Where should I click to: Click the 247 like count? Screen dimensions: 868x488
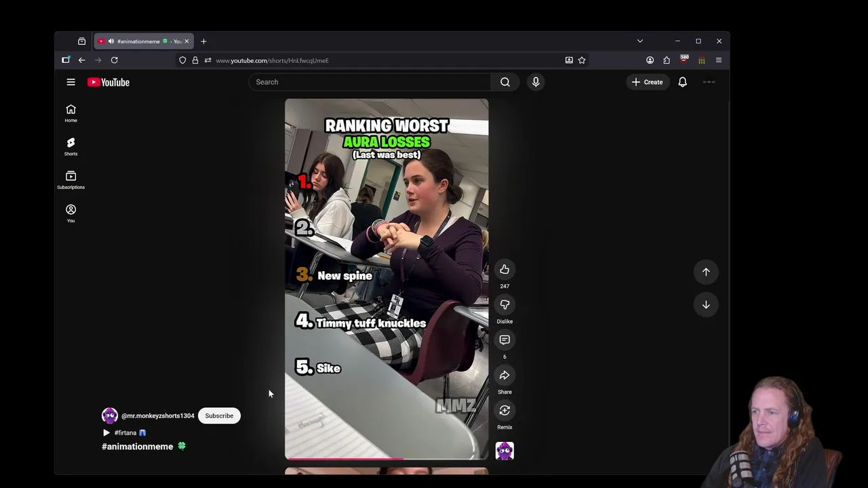[505, 286]
